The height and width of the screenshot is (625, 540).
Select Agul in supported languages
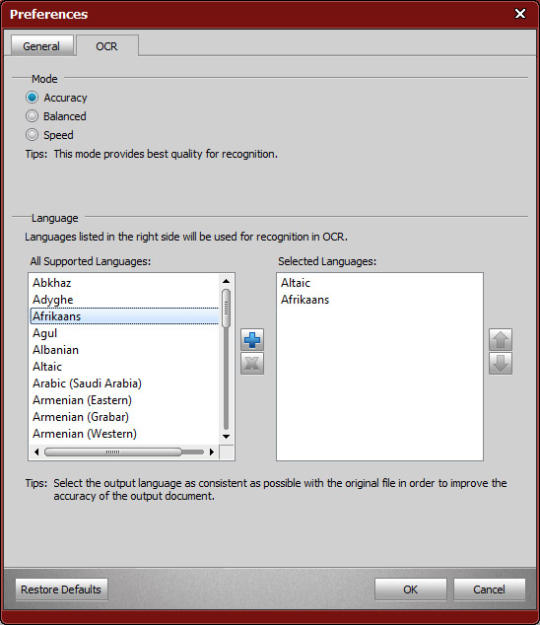125,333
